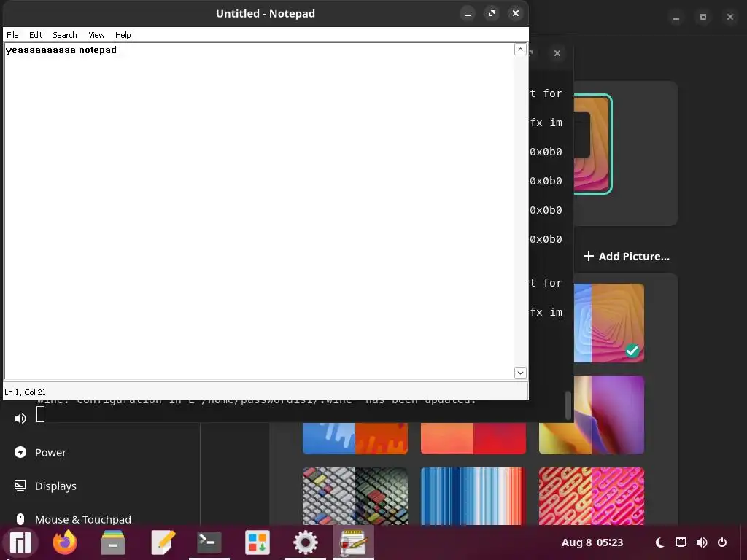The width and height of the screenshot is (747, 560).
Task: Open the Manjaro application menu
Action: (20, 542)
